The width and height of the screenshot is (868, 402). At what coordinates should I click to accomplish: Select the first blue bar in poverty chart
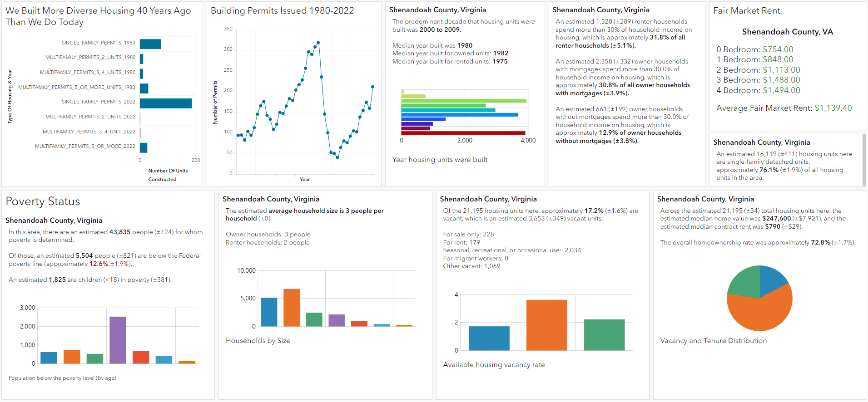tap(49, 358)
